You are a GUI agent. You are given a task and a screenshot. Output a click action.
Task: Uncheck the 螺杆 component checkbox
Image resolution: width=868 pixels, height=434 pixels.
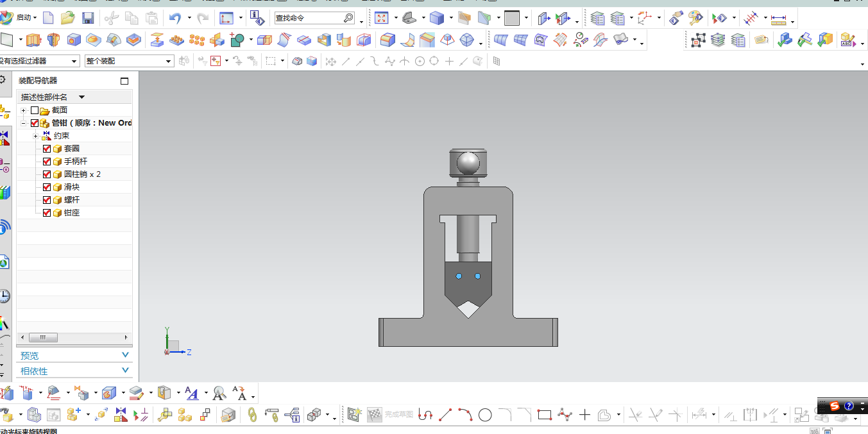[47, 200]
